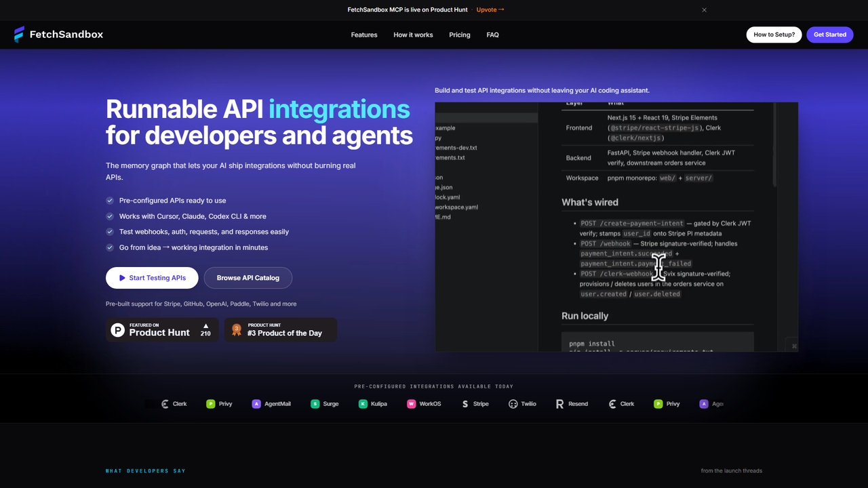This screenshot has height=488, width=868.
Task: Click Start Testing APIs button
Action: pos(152,278)
